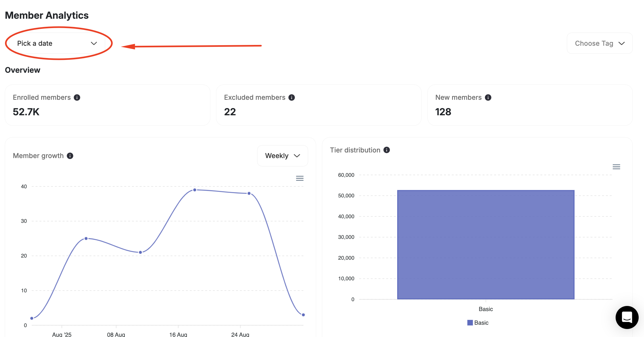The height and width of the screenshot is (337, 644).
Task: Select the peak data point near 16 Aug
Action: click(195, 190)
